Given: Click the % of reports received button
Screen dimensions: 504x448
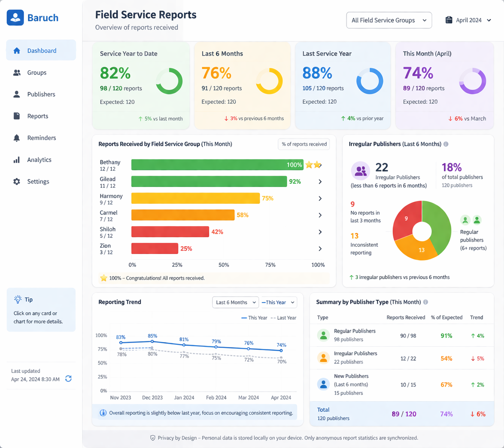Looking at the screenshot, I should click(x=304, y=144).
